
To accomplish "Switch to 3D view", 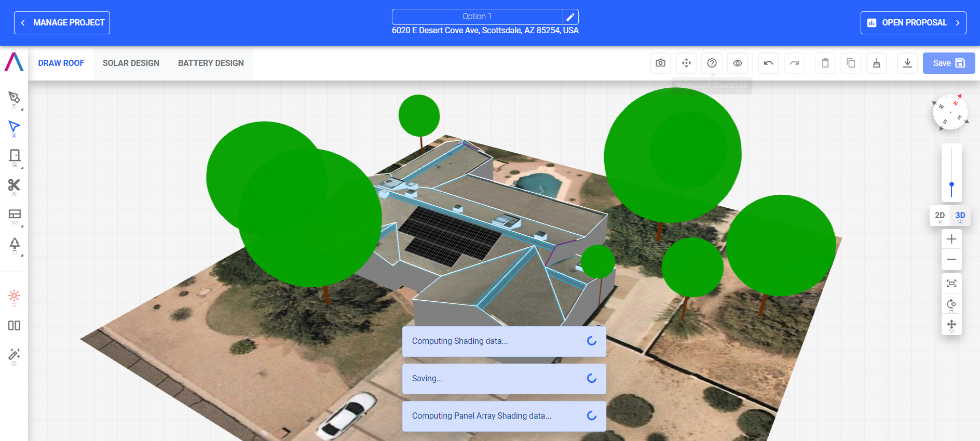I will pyautogui.click(x=960, y=216).
